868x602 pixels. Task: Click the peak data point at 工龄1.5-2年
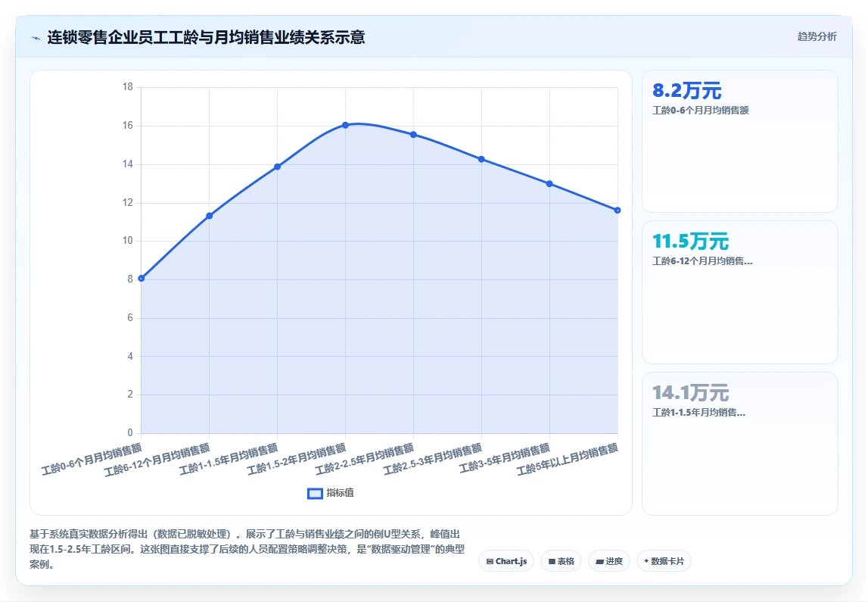click(345, 125)
